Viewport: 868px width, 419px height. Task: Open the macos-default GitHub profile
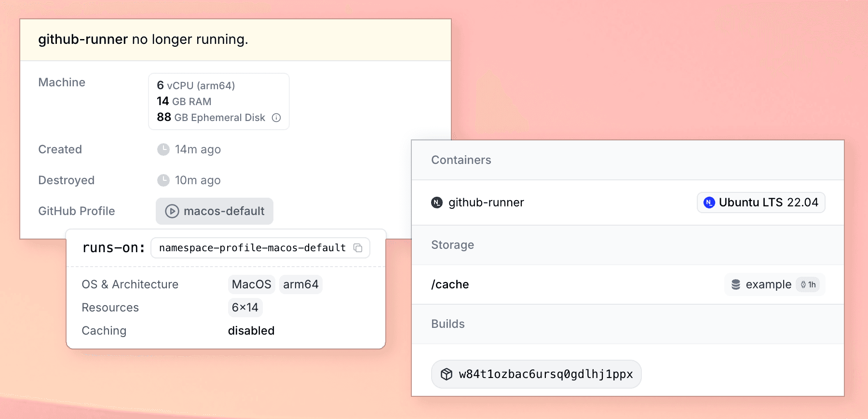215,211
